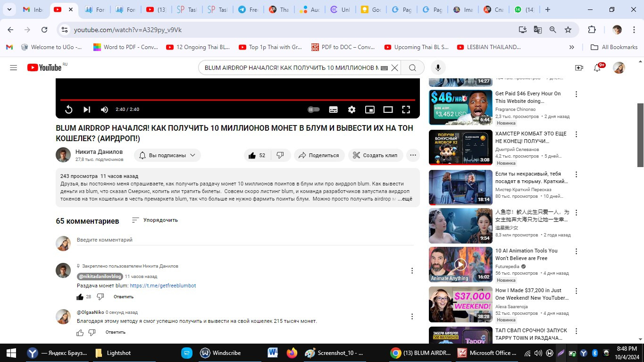The width and height of the screenshot is (644, 362).
Task: Dislike the video
Action: [280, 155]
